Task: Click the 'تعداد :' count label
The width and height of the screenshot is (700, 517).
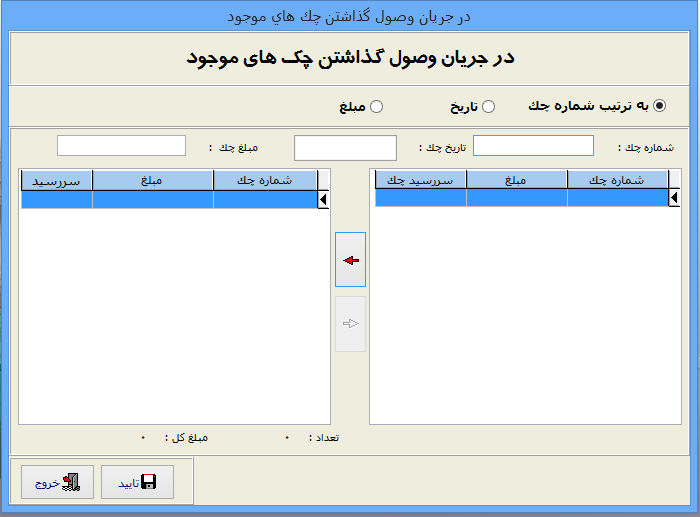Action: [324, 438]
